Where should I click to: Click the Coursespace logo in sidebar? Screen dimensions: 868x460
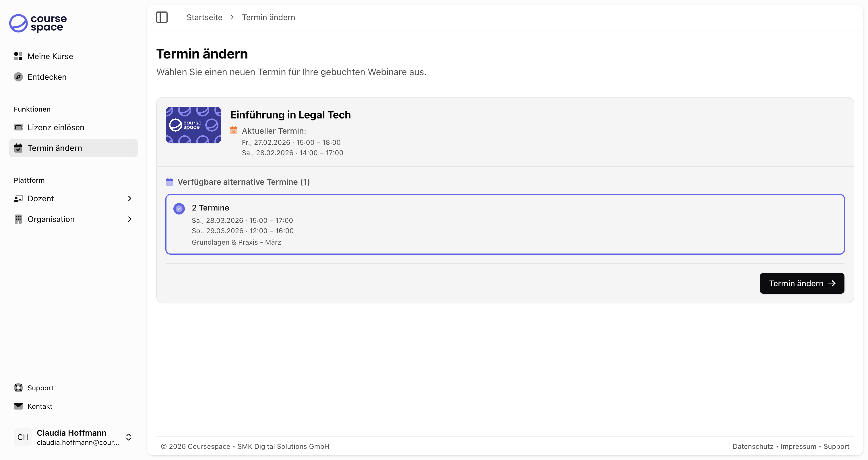pyautogui.click(x=38, y=23)
